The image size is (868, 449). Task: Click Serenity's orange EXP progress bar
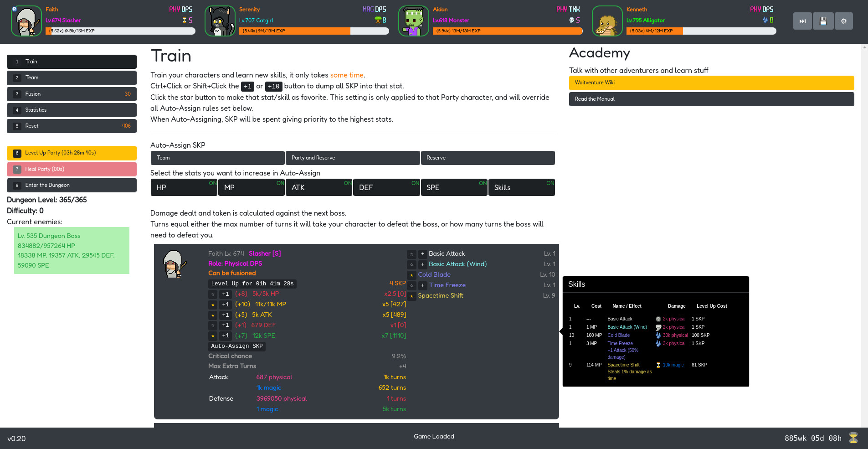point(294,31)
